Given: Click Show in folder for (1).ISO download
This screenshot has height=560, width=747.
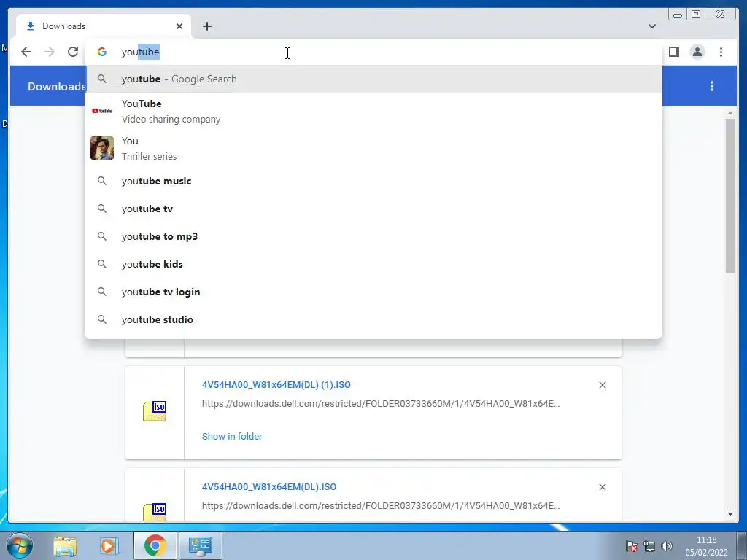Looking at the screenshot, I should (x=232, y=436).
